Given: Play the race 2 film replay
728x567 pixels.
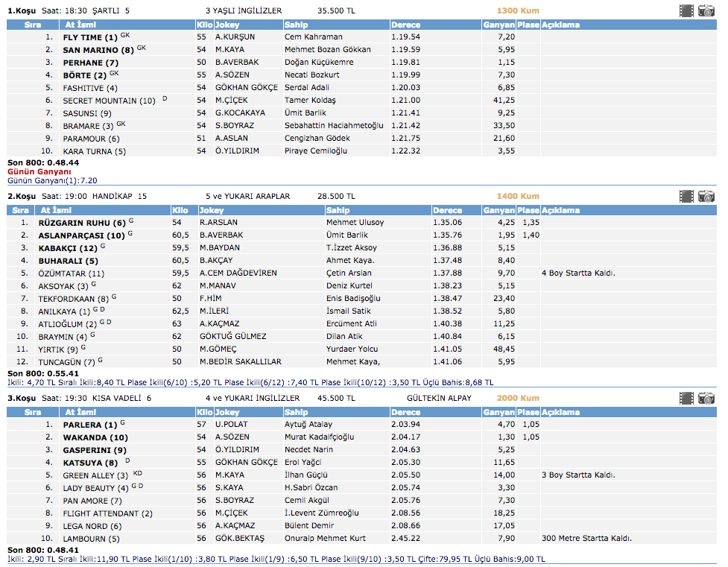Looking at the screenshot, I should click(x=686, y=196).
